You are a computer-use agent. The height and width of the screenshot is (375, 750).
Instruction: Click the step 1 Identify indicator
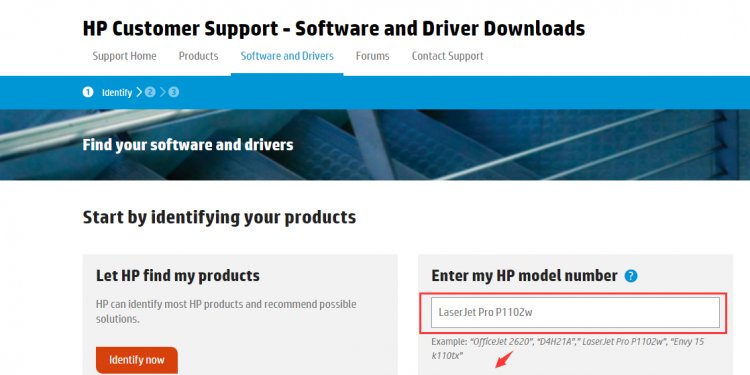88,92
